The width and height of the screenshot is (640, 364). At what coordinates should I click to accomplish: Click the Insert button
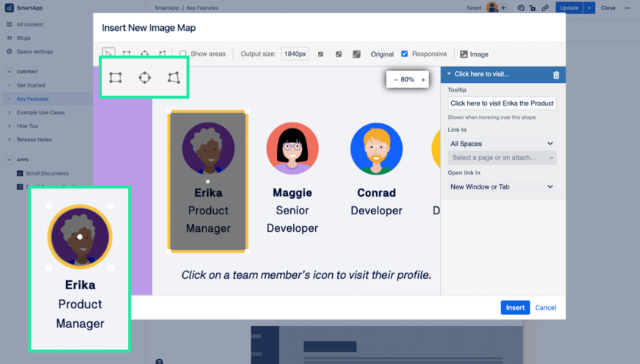click(515, 307)
